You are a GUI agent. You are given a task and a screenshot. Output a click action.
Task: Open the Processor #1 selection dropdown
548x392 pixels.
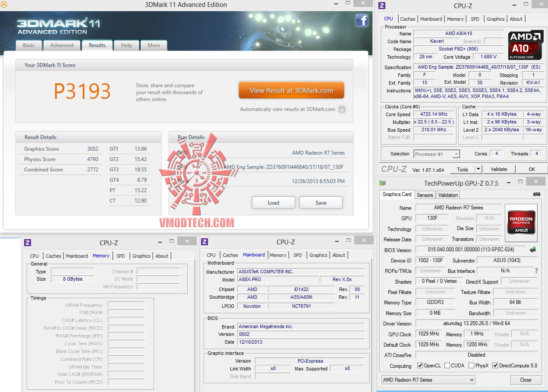coord(437,154)
